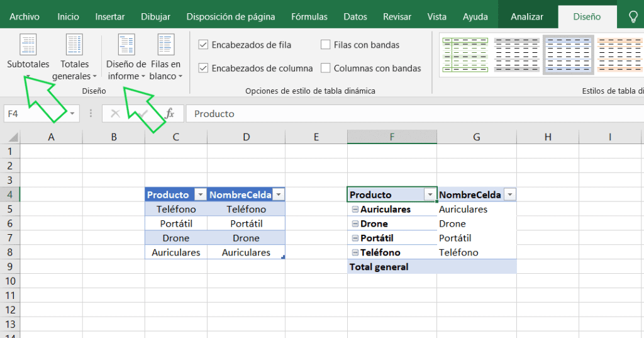Collapse the Auriculares pivot row
Screen dimensions: 644x338
tap(355, 210)
